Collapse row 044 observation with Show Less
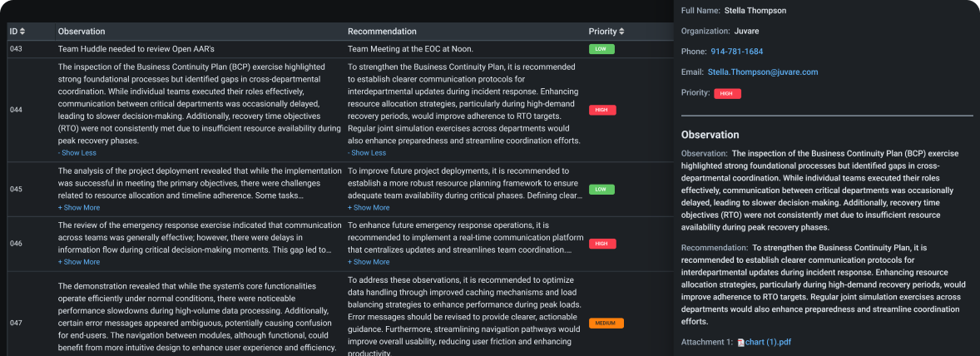Screen dimensions: 980x356 pos(77,153)
